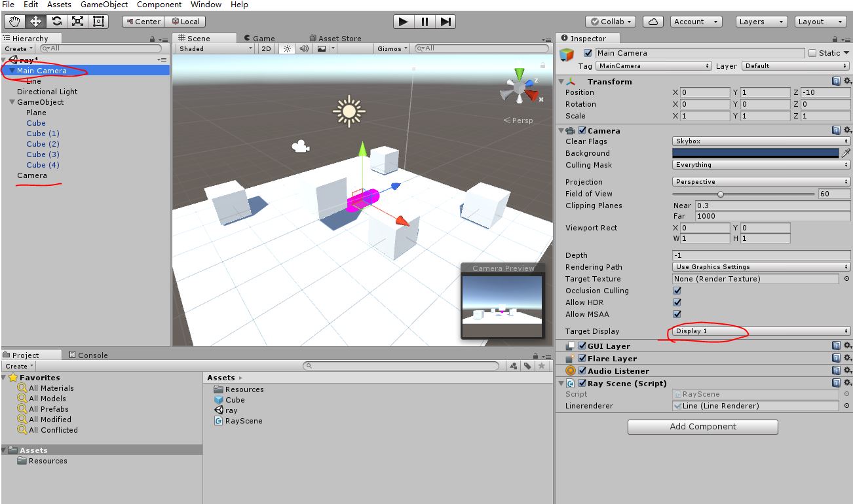Open the GameObject menu
Viewport: 853px width, 504px height.
coord(104,5)
